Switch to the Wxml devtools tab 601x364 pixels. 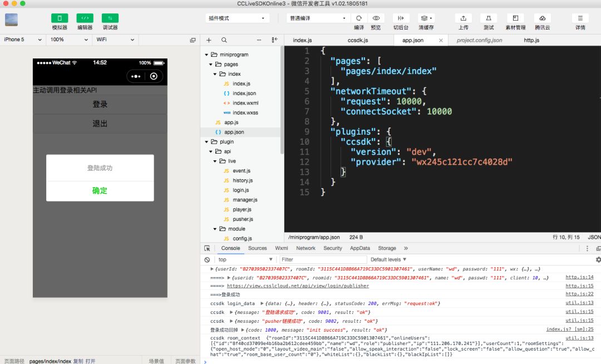point(282,248)
